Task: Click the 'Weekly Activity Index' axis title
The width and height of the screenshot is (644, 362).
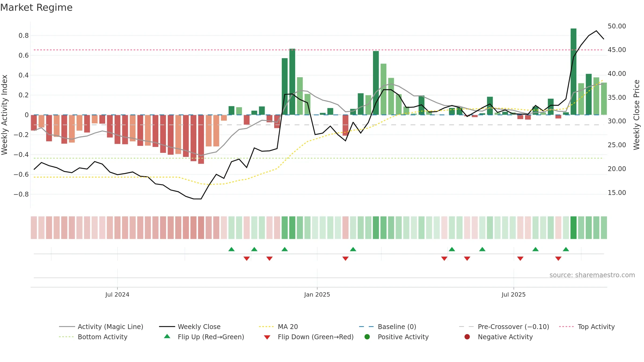Action: 4,115
